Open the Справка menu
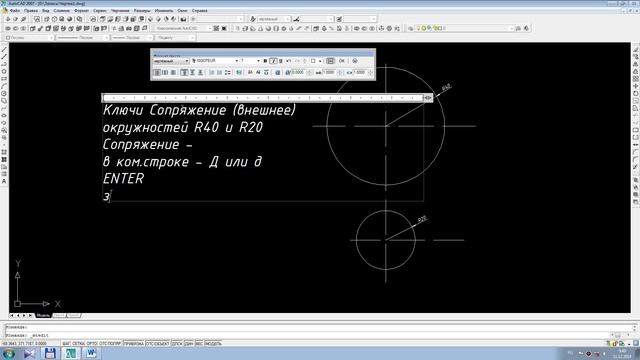The image size is (640, 360). 200,10
